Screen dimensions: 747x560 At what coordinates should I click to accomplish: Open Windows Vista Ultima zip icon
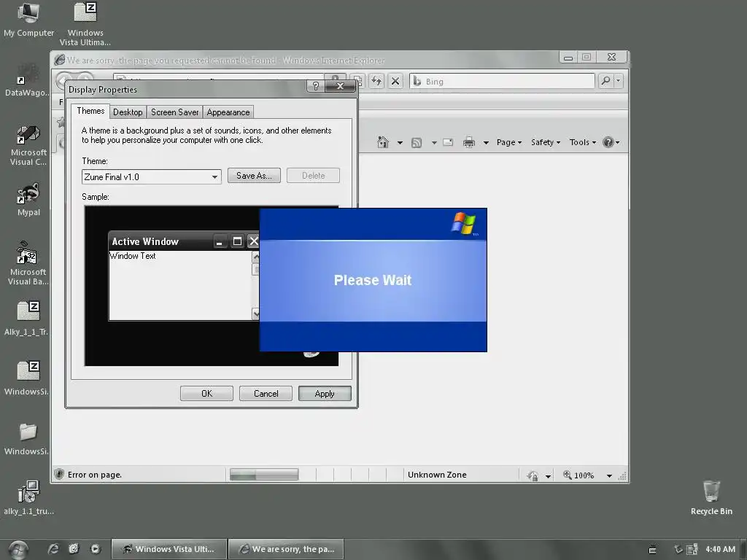85,24
